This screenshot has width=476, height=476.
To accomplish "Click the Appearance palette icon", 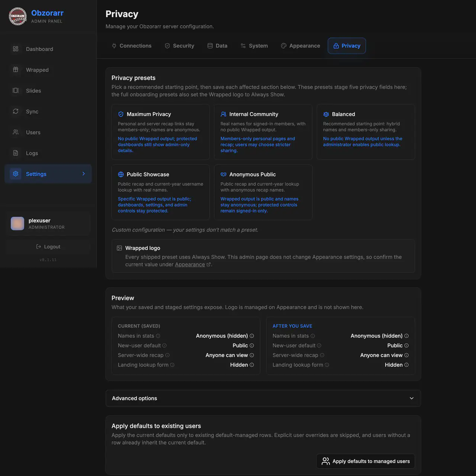I will click(x=284, y=46).
